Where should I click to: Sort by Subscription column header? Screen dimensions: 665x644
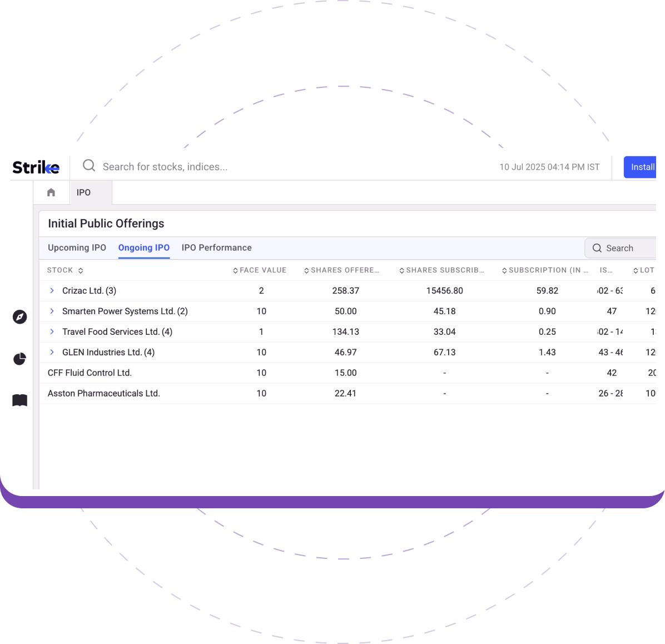coord(544,270)
